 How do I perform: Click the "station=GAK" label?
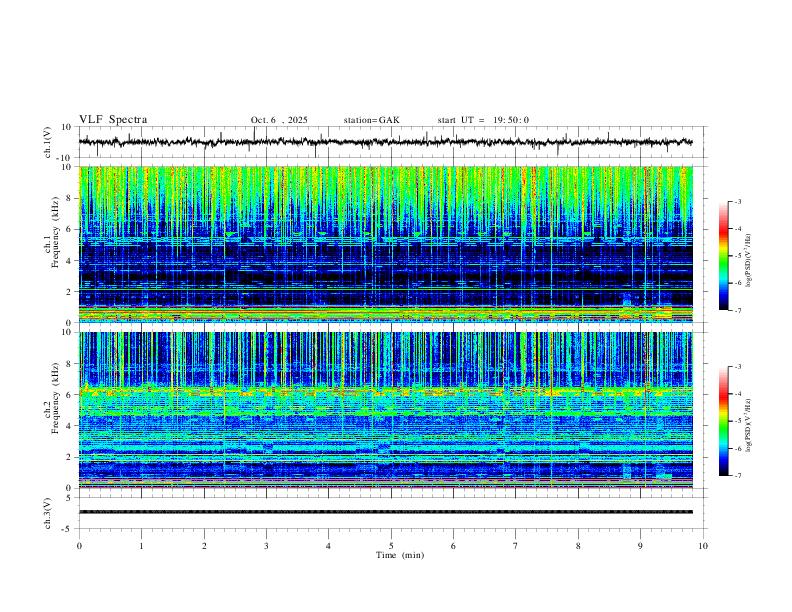tap(371, 120)
